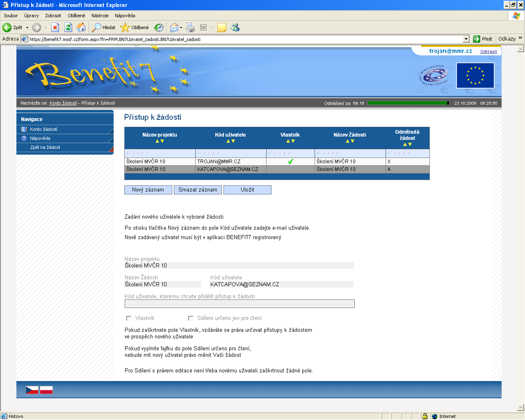Click the Forward arrow toolbar icon
The image size is (525, 420).
[x=37, y=27]
